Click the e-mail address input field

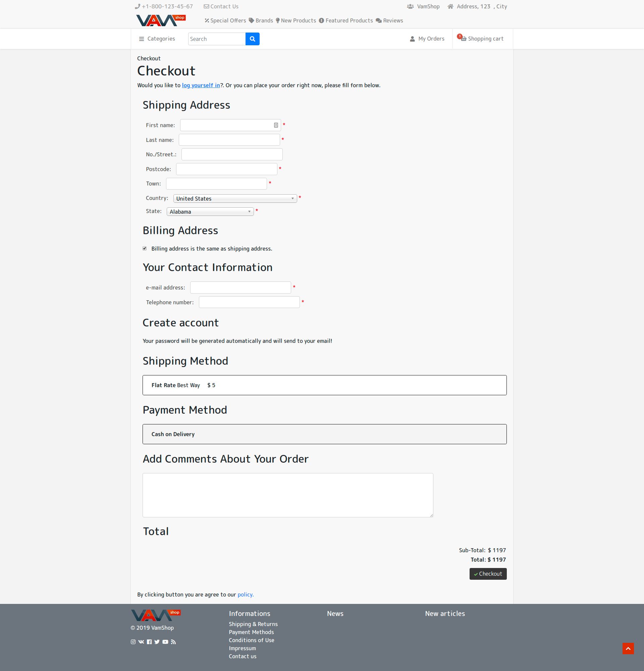click(240, 288)
